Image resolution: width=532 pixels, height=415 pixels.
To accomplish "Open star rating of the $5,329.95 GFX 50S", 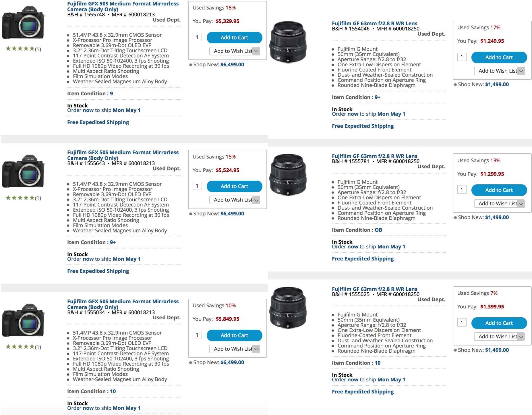I will tap(23, 49).
